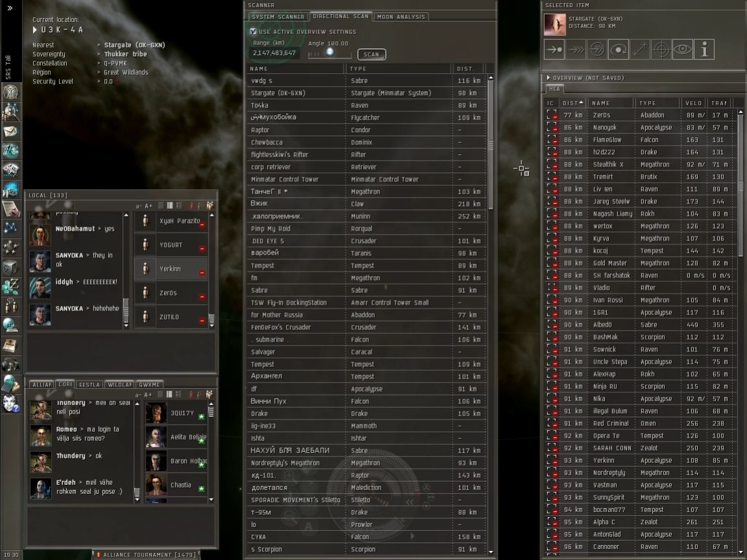The height and width of the screenshot is (560, 747).
Task: Toggle member list group icon in Local chat
Action: point(209,205)
